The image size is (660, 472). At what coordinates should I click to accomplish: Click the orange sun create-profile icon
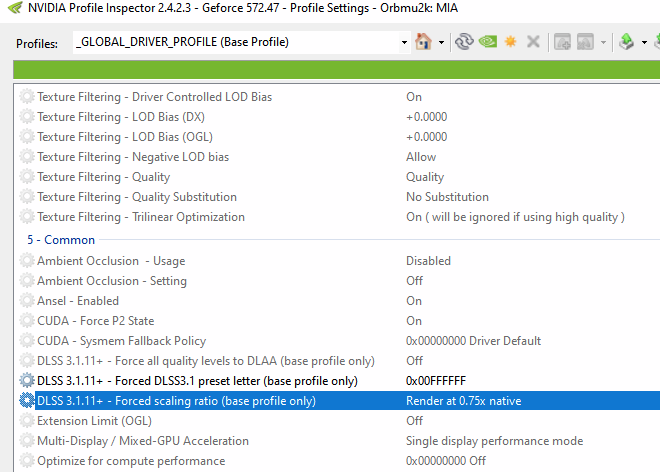click(x=511, y=42)
